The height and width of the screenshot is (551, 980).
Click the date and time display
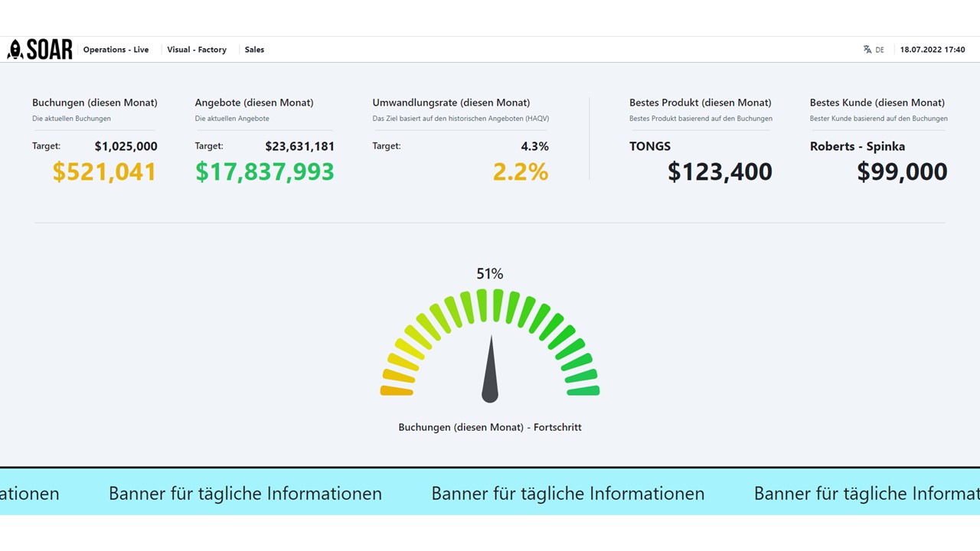tap(933, 50)
